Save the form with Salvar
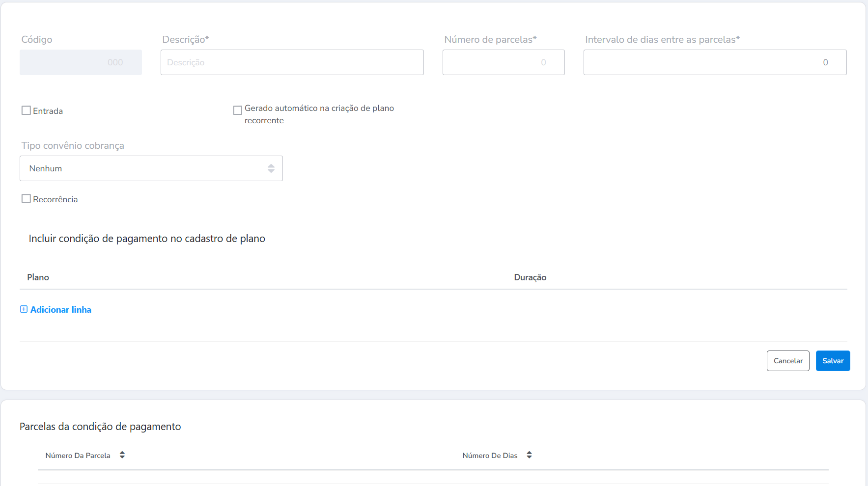The height and width of the screenshot is (486, 868). click(833, 361)
